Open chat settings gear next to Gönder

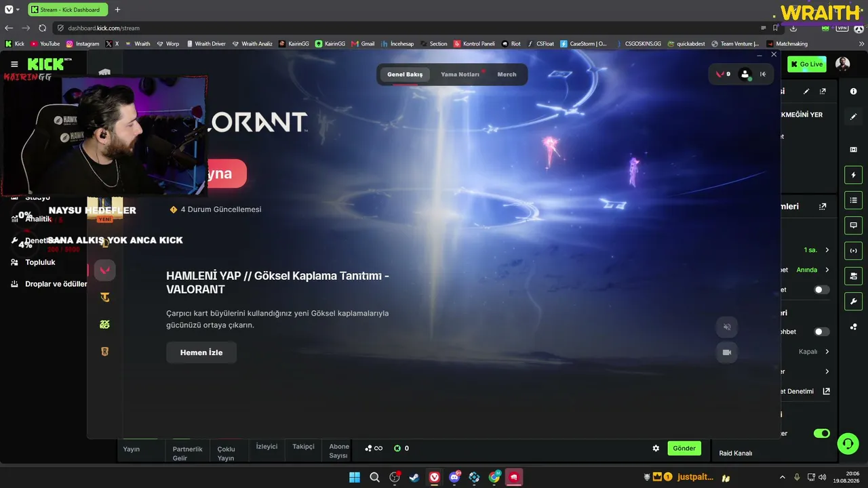656,448
